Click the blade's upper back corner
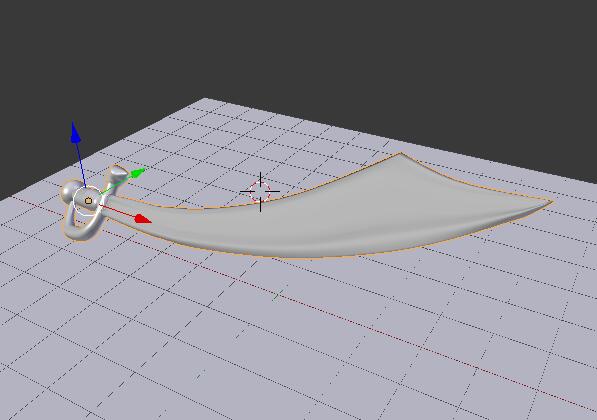Viewport: 597px width, 420px height. [x=401, y=154]
